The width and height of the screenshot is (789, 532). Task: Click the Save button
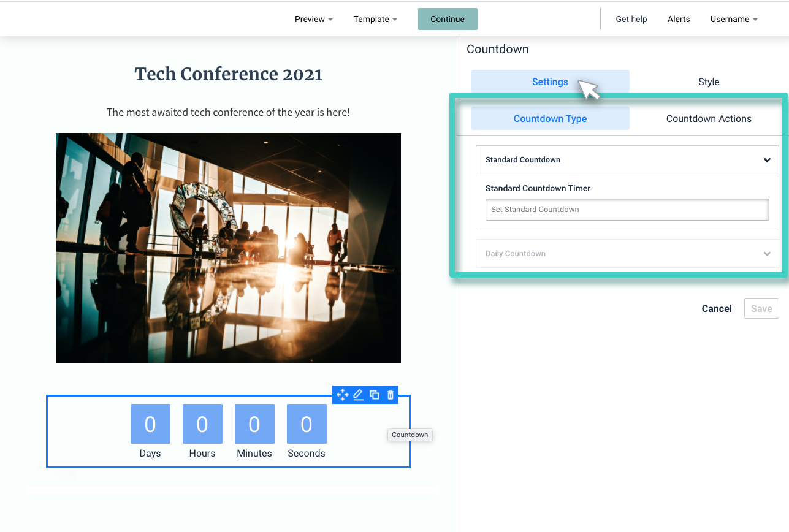761,309
